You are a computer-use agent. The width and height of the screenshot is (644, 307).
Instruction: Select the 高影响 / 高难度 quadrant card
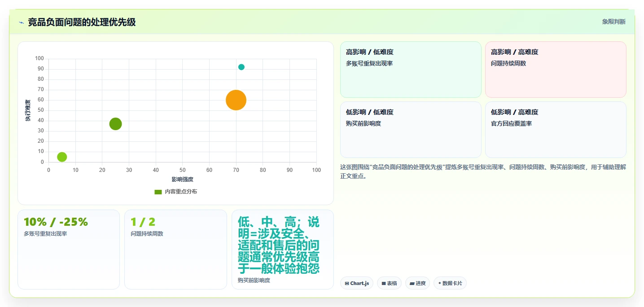pos(556,70)
